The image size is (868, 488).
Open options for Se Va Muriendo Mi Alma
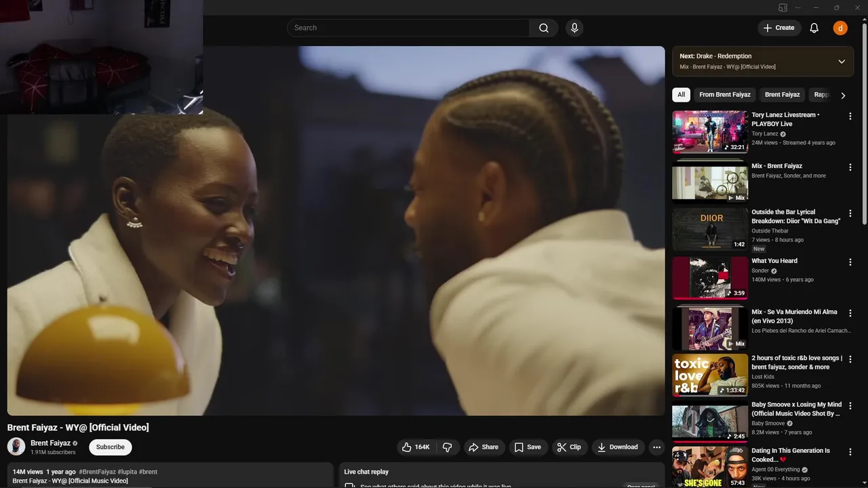coord(850,312)
